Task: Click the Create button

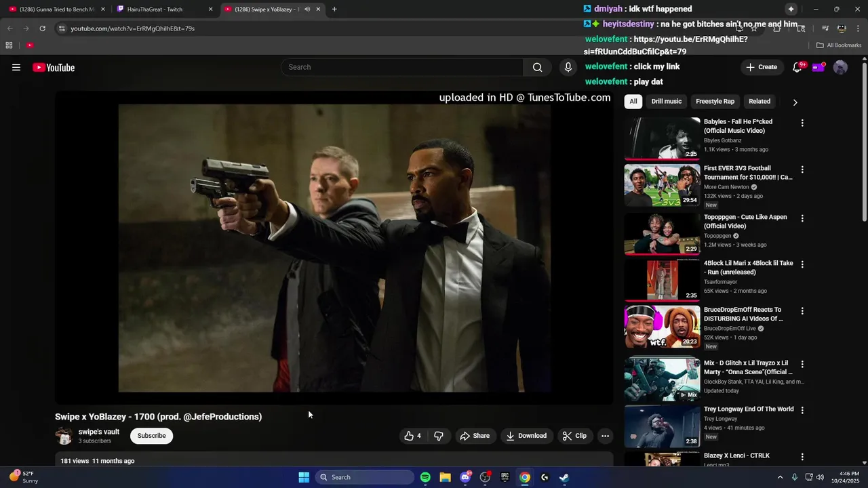Action: pos(761,67)
